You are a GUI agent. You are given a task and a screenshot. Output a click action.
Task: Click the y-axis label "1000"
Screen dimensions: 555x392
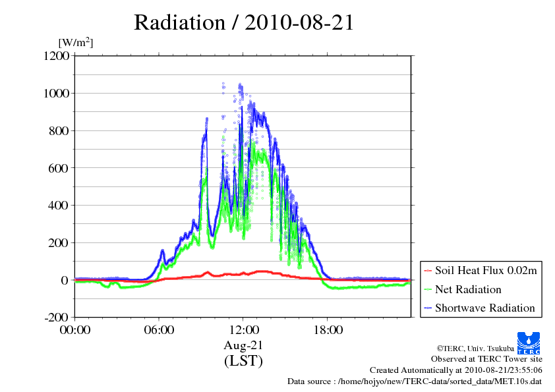click(56, 94)
